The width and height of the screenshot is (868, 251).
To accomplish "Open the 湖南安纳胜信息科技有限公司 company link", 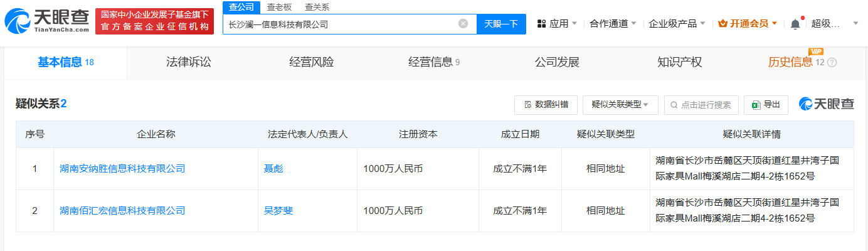I will coord(122,169).
